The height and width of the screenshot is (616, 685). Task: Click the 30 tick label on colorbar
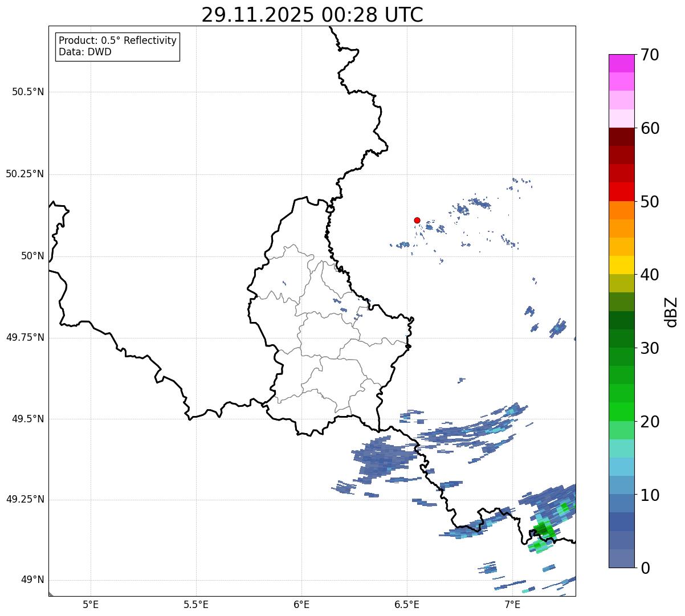(650, 348)
